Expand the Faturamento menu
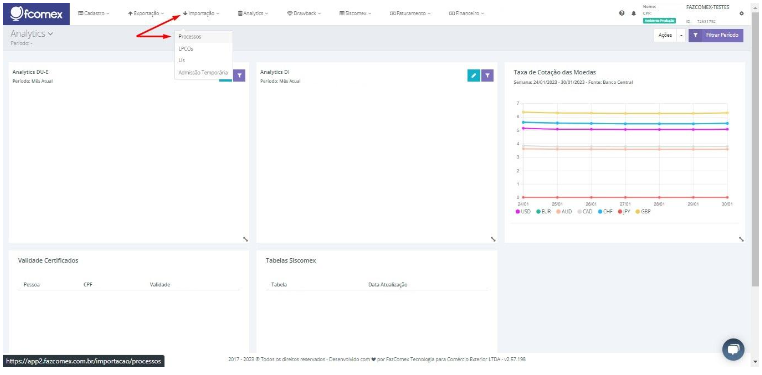 click(x=410, y=14)
